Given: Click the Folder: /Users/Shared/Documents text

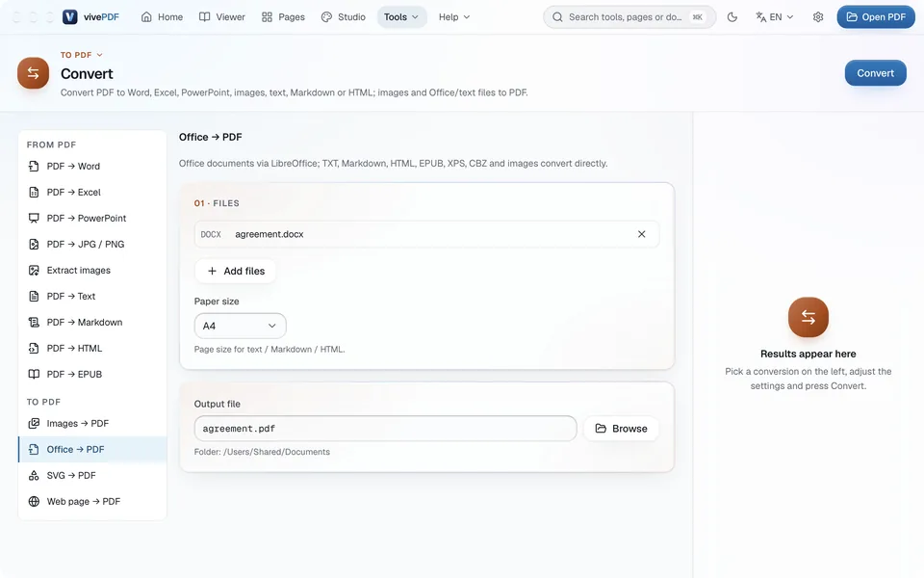Looking at the screenshot, I should pyautogui.click(x=262, y=452).
